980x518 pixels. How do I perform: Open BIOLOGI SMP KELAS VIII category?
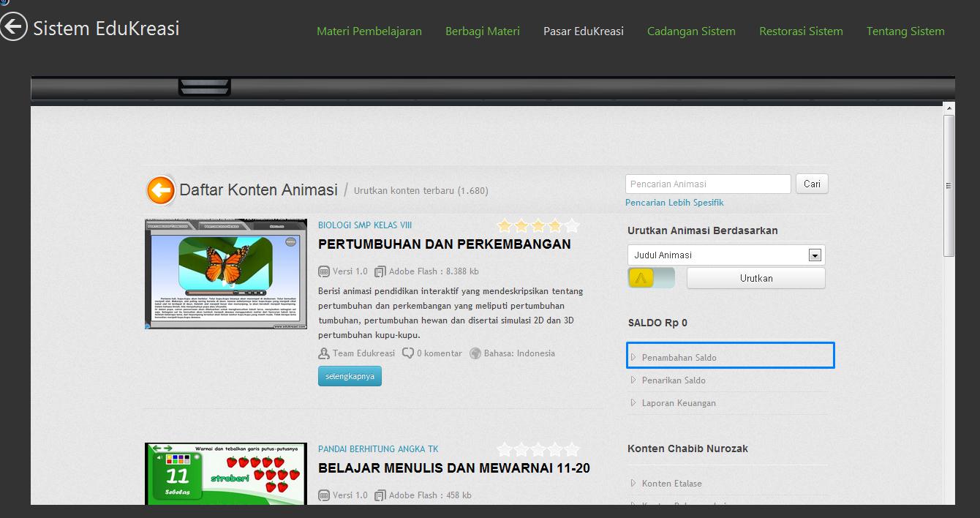tap(365, 225)
